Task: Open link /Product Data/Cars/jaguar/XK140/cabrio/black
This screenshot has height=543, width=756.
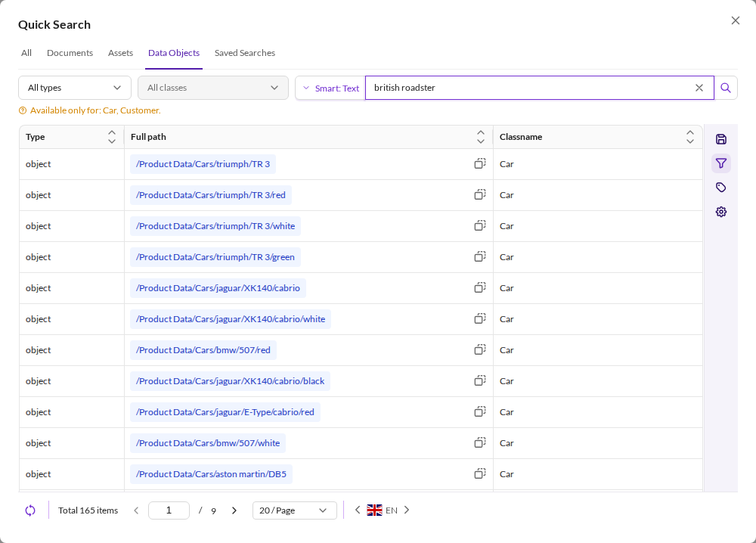Action: (230, 381)
